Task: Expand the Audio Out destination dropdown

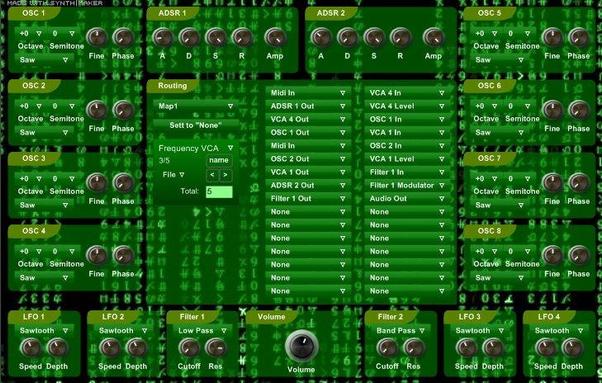Action: [x=407, y=198]
